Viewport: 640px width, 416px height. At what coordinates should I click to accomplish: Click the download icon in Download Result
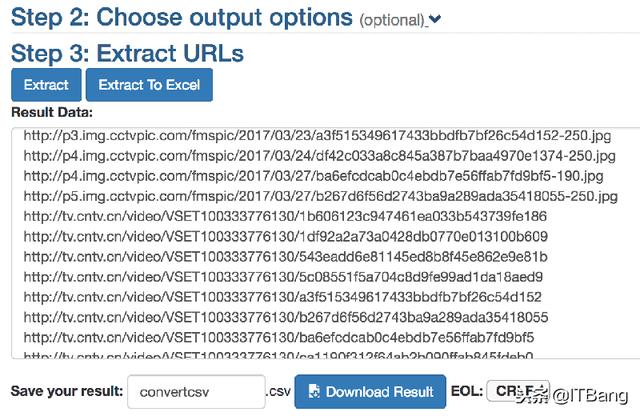tap(313, 391)
